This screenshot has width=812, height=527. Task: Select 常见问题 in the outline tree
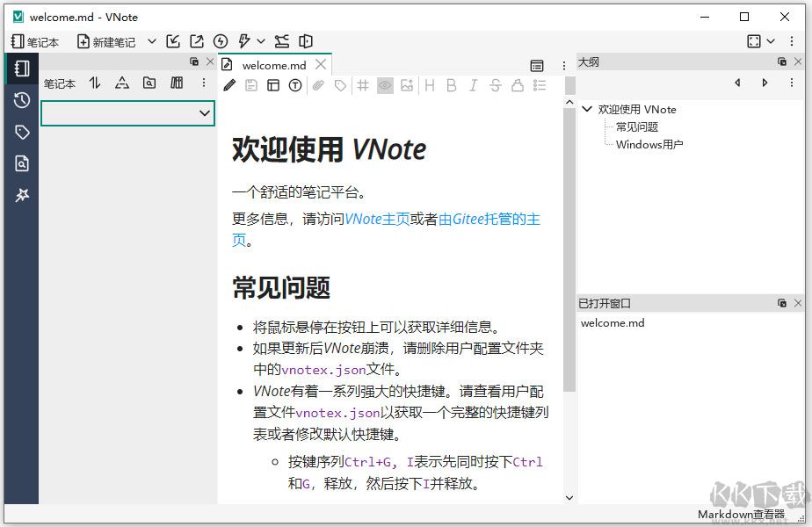pyautogui.click(x=636, y=127)
